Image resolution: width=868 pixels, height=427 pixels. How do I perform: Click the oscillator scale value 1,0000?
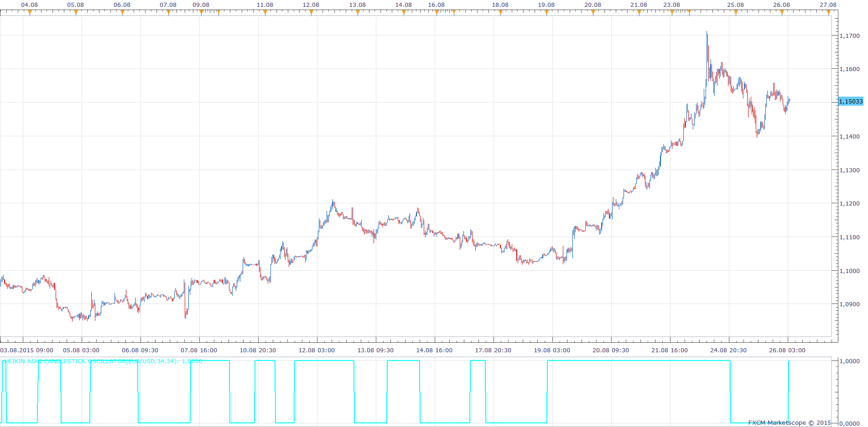(x=850, y=361)
